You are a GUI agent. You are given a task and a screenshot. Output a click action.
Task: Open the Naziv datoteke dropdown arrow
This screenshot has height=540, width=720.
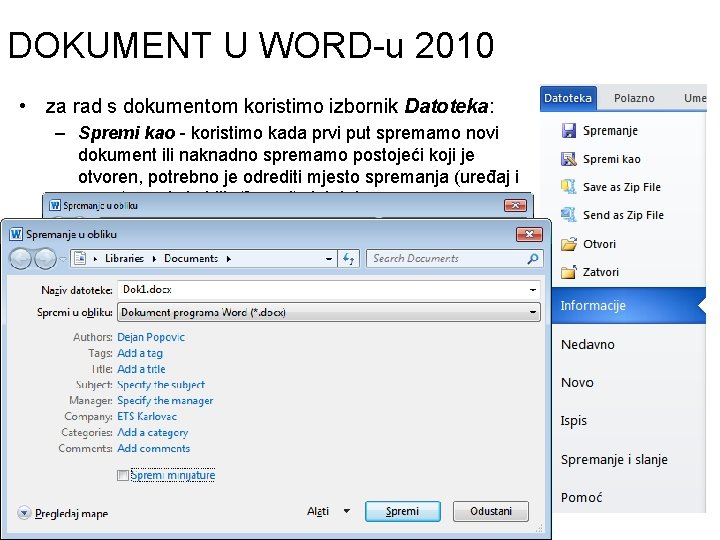tap(533, 290)
